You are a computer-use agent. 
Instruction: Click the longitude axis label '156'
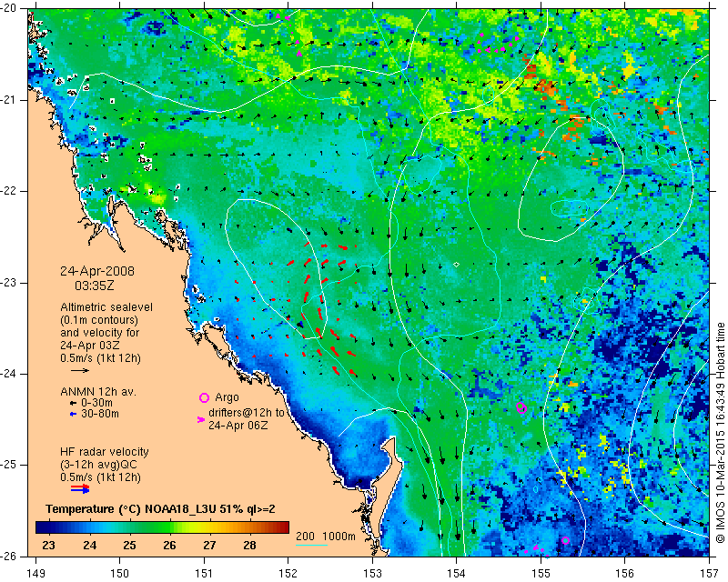pos(625,574)
